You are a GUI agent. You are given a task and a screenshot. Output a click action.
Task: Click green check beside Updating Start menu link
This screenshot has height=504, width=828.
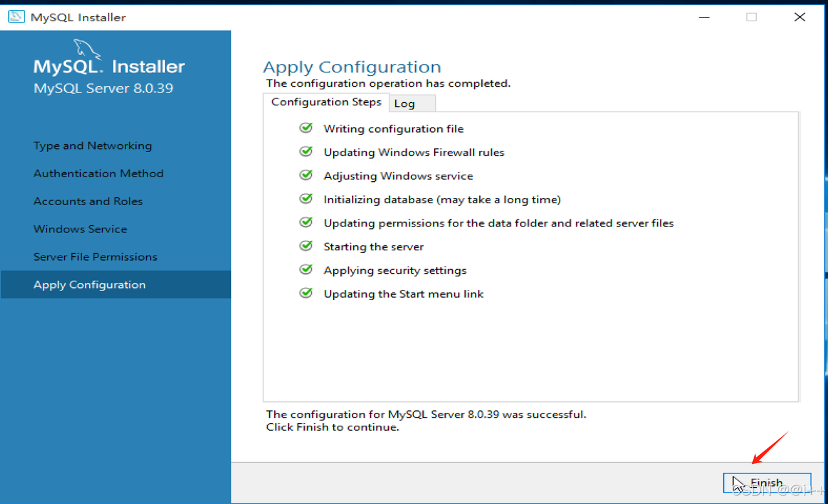tap(306, 293)
